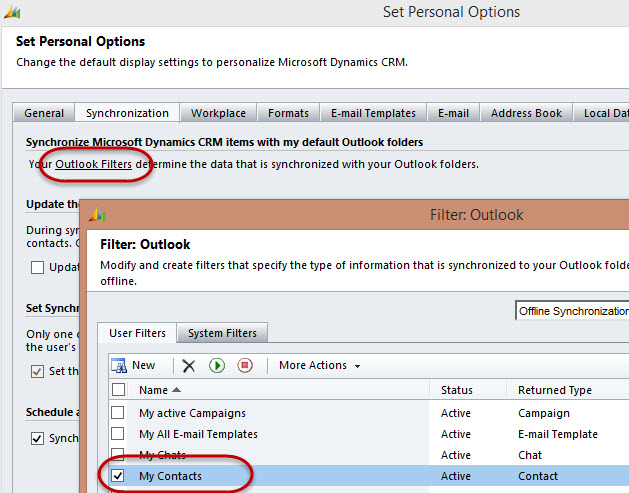Click the Returned Type column header
The width and height of the screenshot is (629, 493).
(x=555, y=390)
